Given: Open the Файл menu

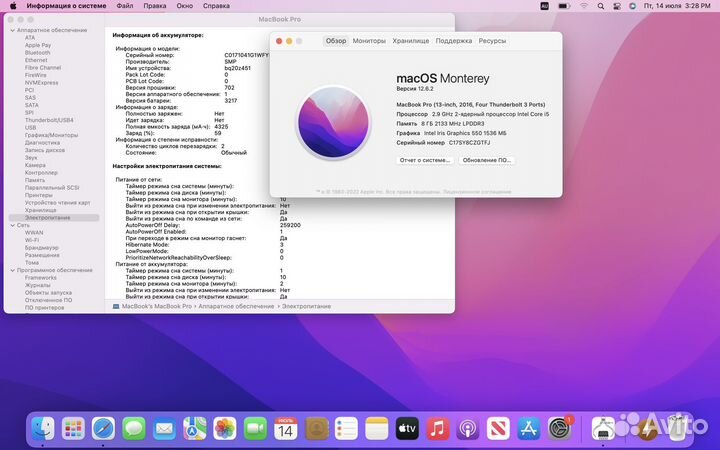Looking at the screenshot, I should [125, 6].
